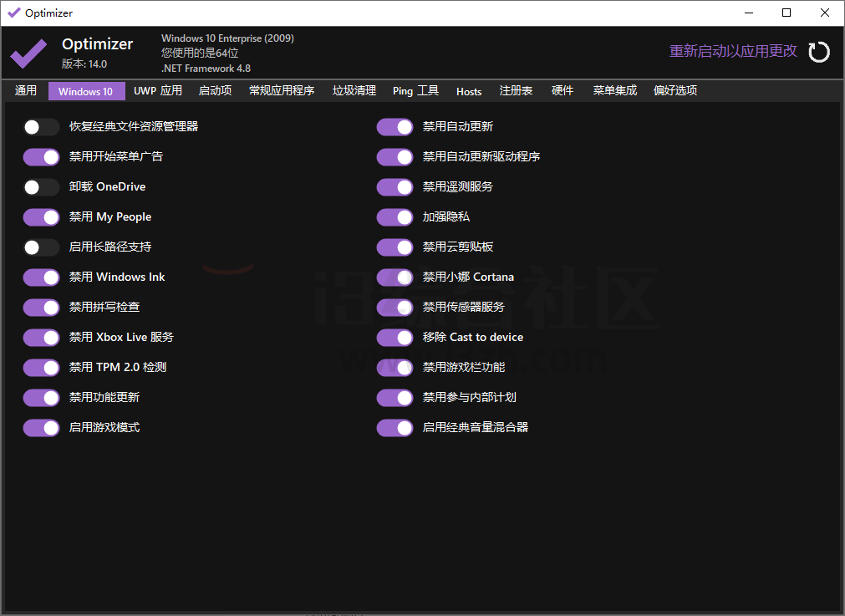Open the 通用 tab
845x616 pixels.
click(x=25, y=90)
